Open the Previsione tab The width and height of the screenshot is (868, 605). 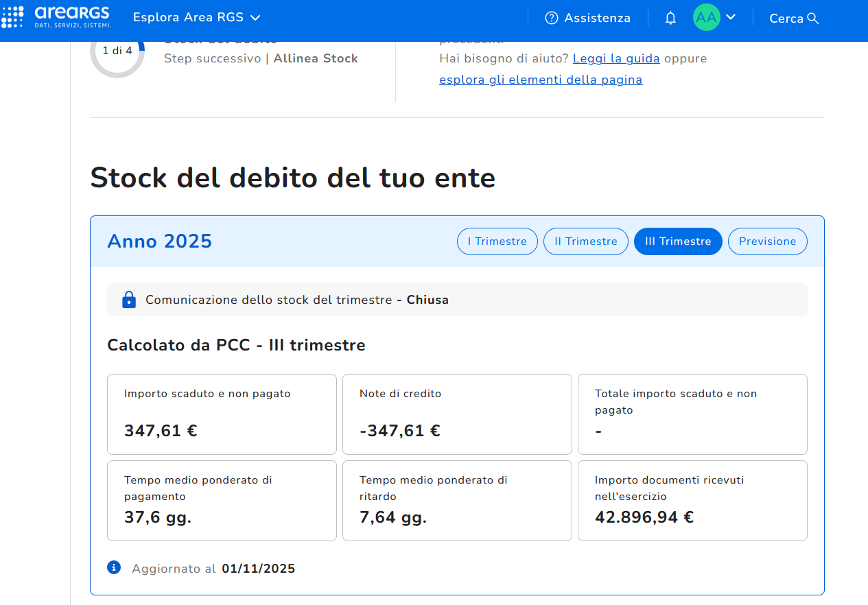[767, 241]
